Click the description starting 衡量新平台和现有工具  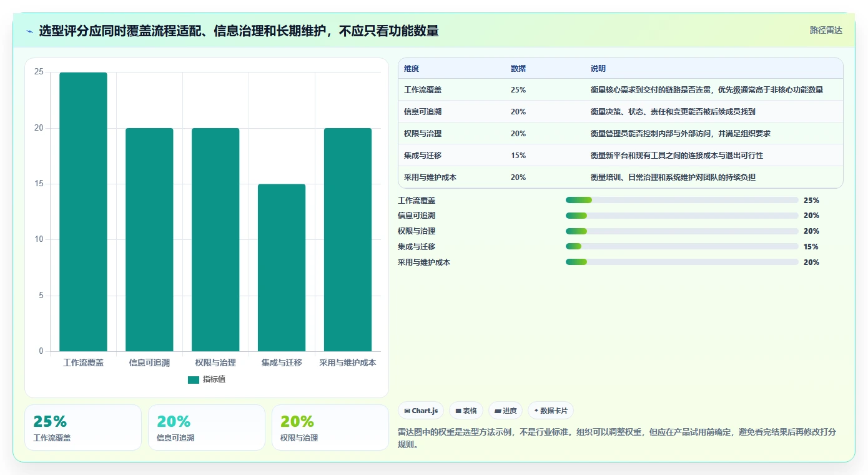pyautogui.click(x=676, y=156)
